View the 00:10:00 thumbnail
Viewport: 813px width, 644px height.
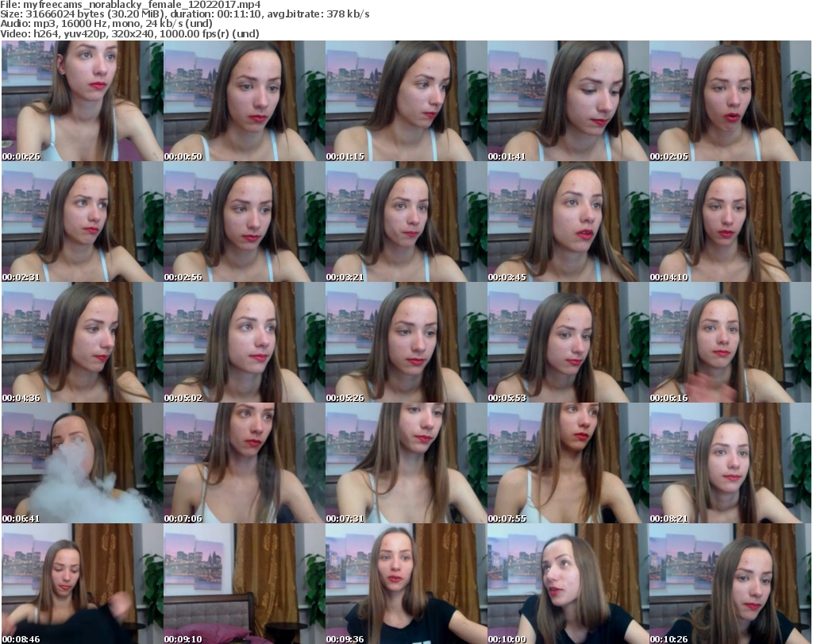tap(568, 584)
